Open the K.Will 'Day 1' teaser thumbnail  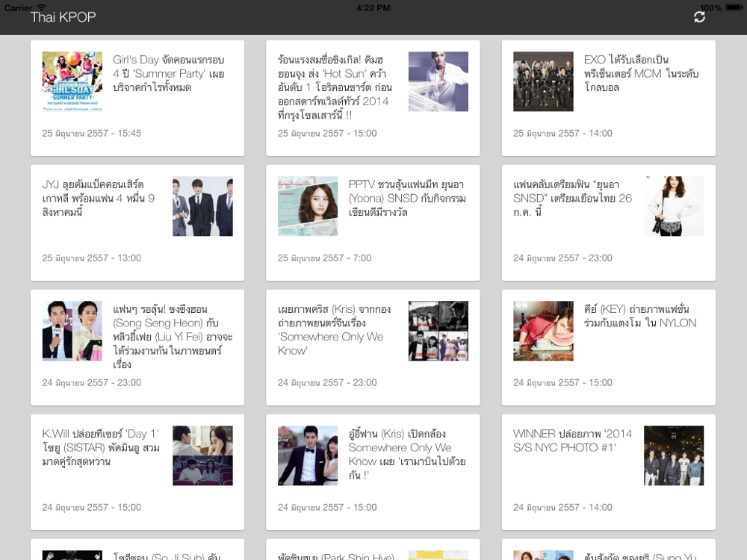202,455
